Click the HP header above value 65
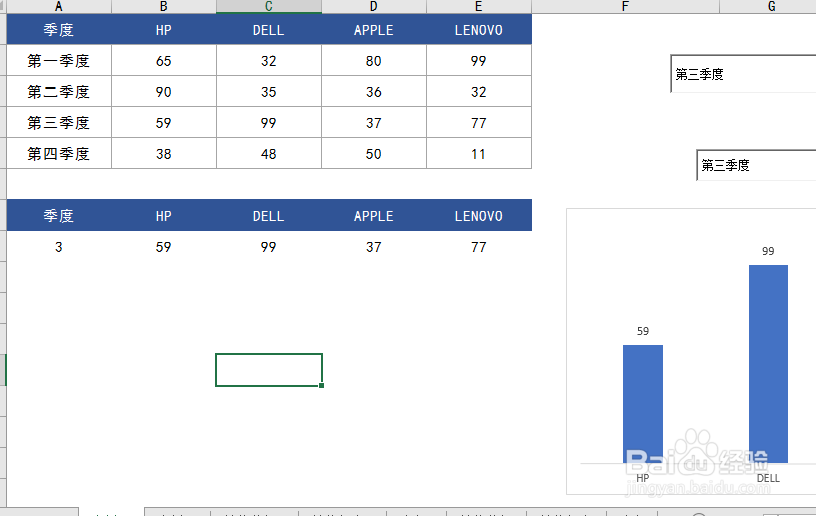This screenshot has width=816, height=516. (163, 30)
